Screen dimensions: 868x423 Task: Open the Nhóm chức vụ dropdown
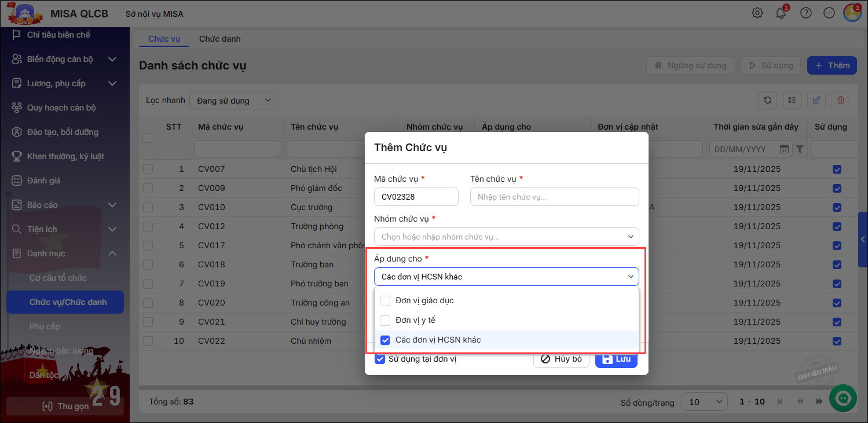[x=506, y=237]
